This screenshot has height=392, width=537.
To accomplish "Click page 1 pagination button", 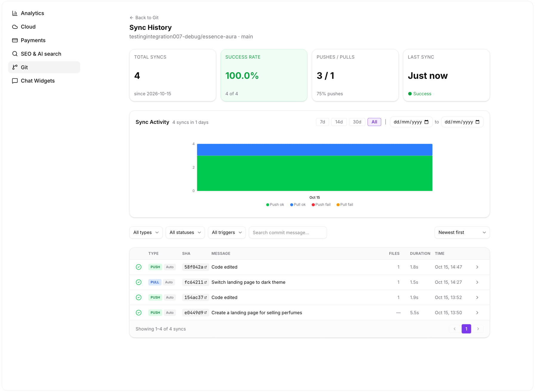I will tap(466, 329).
